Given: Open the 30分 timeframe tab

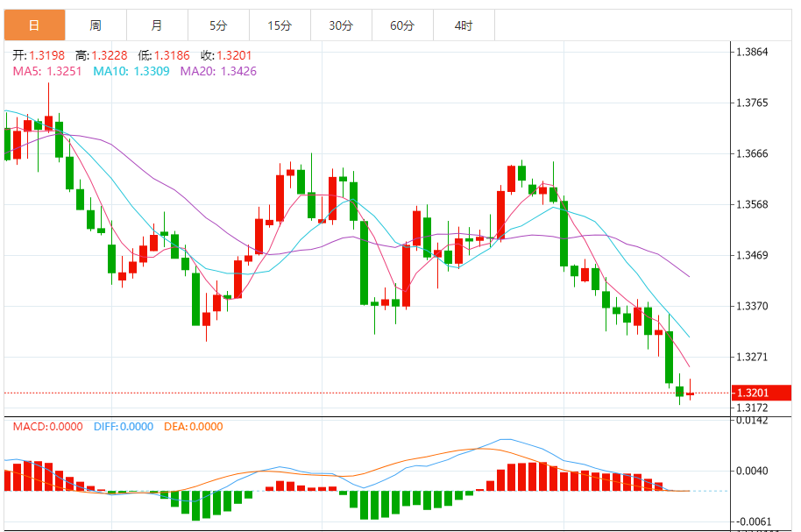Looking at the screenshot, I should [341, 25].
